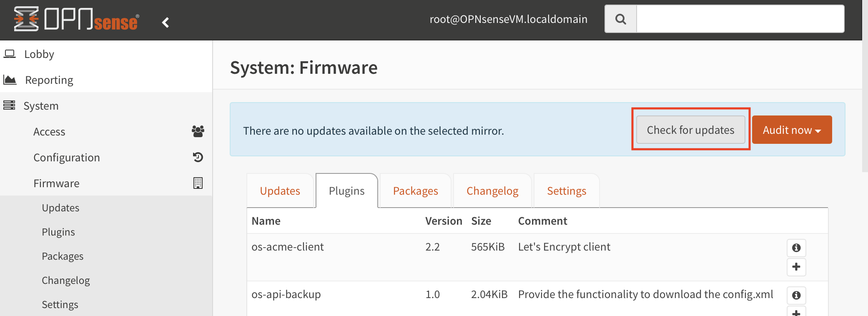Click the OPNsense logo
This screenshot has width=868, height=316.
tap(76, 19)
